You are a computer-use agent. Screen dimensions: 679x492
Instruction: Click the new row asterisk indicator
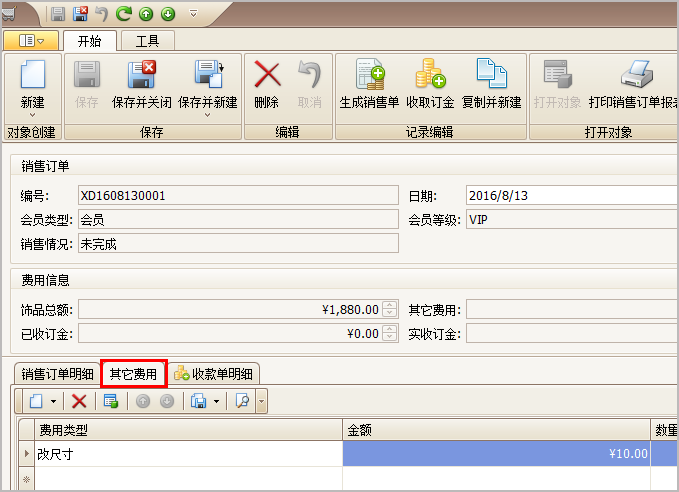26,479
